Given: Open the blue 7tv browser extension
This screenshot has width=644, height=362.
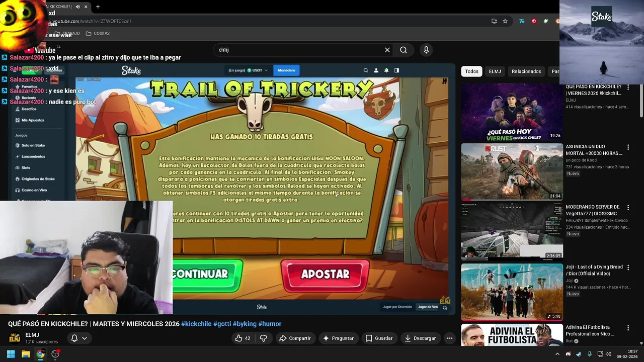Looking at the screenshot, I should coord(522,21).
